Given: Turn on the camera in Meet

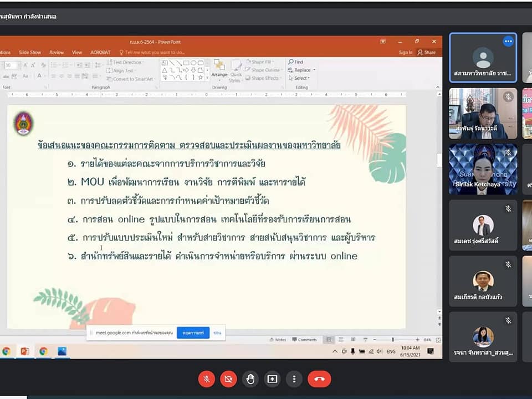Looking at the screenshot, I should (228, 379).
